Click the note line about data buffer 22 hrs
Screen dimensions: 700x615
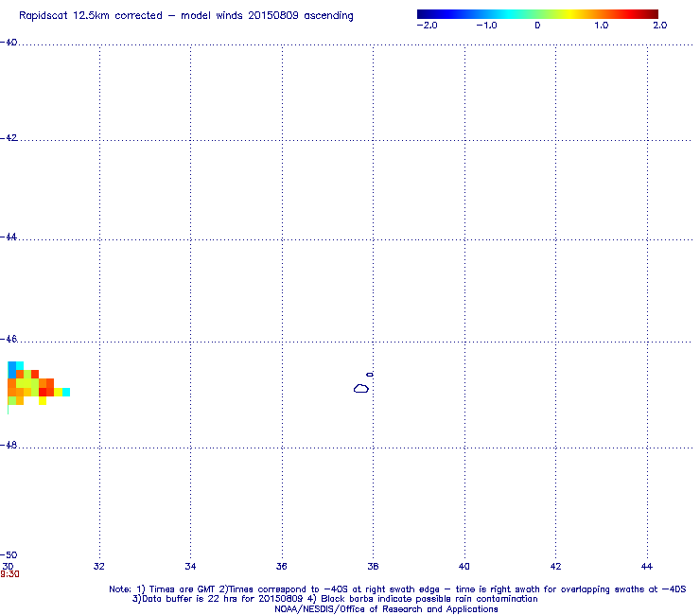pyautogui.click(x=335, y=599)
